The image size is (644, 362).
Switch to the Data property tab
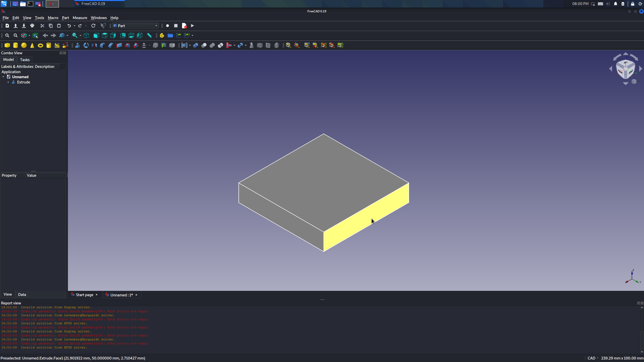click(22, 294)
